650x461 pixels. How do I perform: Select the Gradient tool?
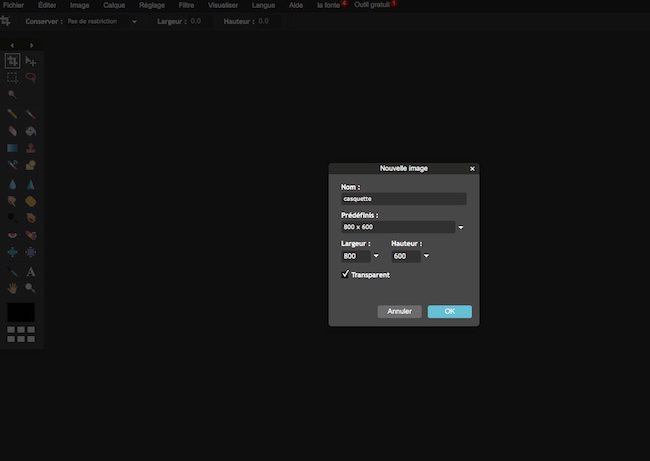point(12,148)
